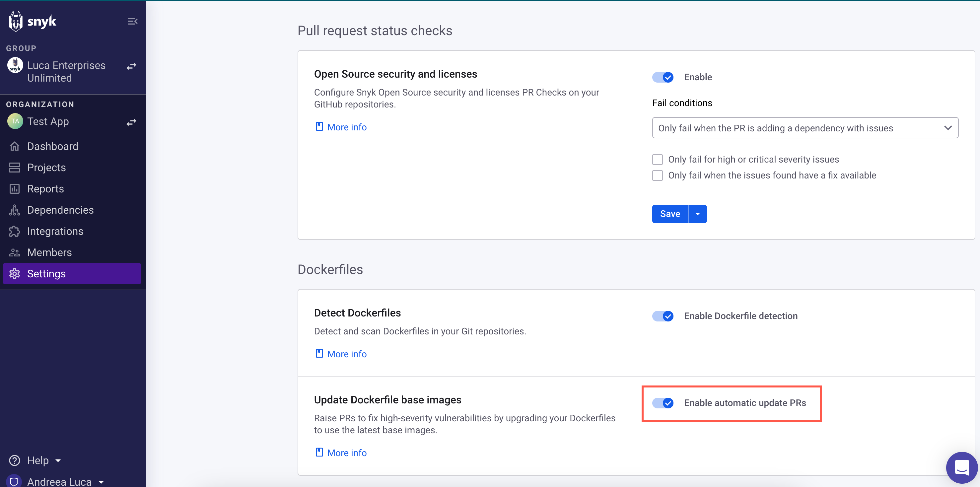Toggle Enable Dockerfile detection

662,316
